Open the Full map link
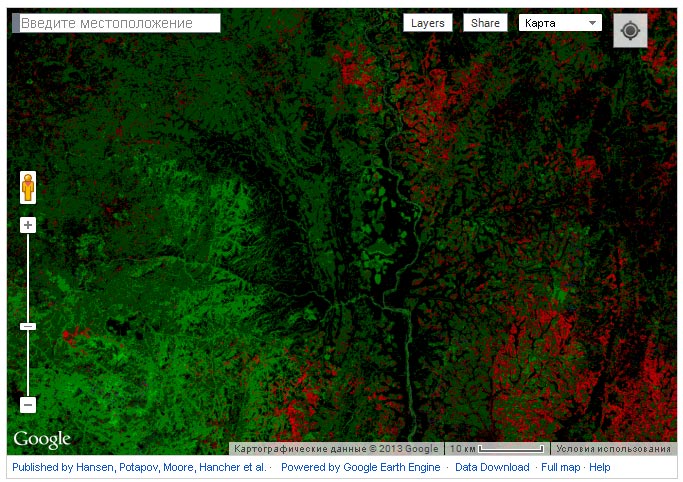683x482 pixels. coord(561,467)
